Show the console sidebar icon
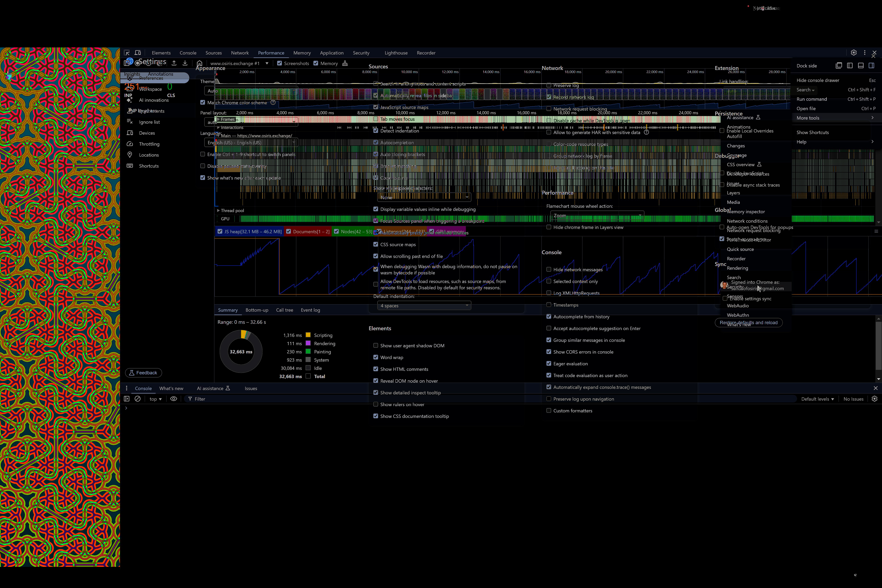This screenshot has height=588, width=882. pos(127,399)
